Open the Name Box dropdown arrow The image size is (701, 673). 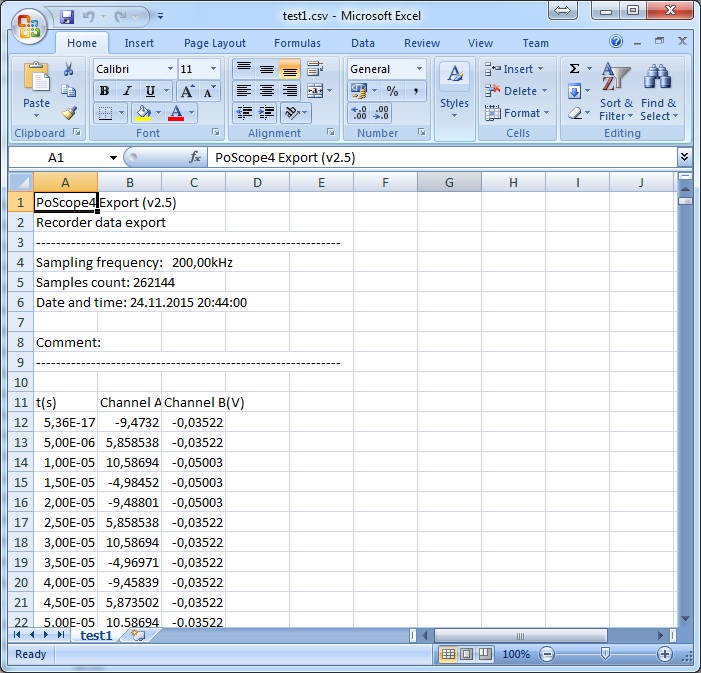pos(114,157)
